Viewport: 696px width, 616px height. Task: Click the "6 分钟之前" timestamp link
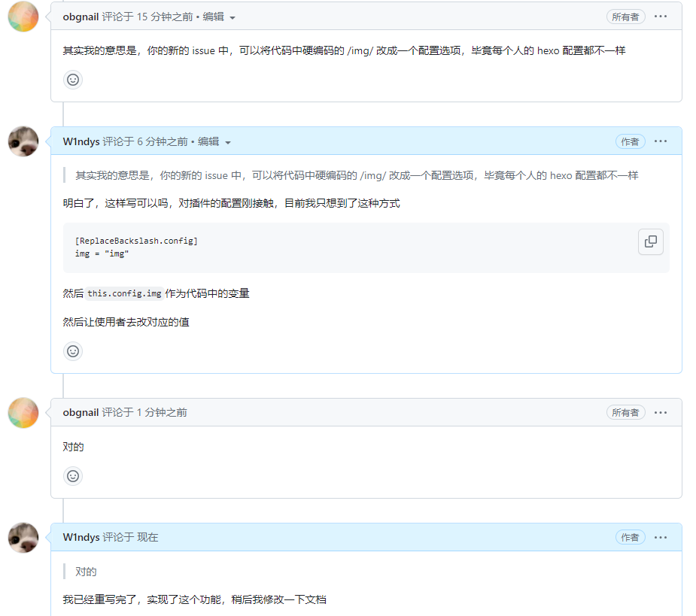pyautogui.click(x=163, y=141)
